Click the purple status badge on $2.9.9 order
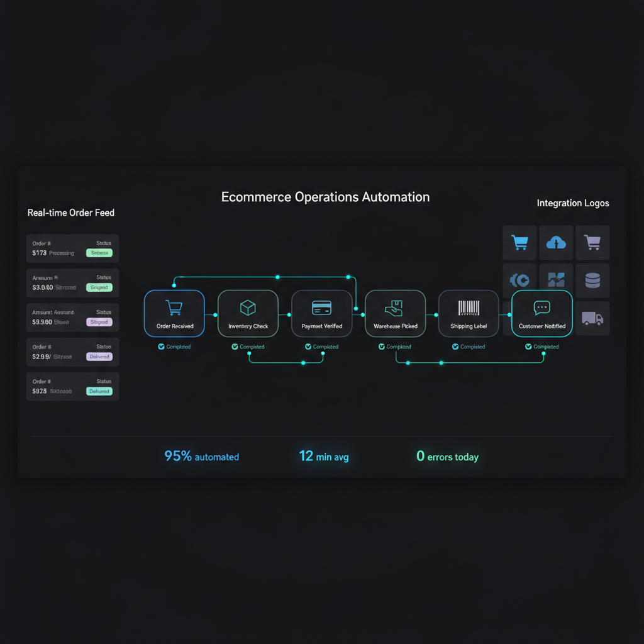 (99, 357)
